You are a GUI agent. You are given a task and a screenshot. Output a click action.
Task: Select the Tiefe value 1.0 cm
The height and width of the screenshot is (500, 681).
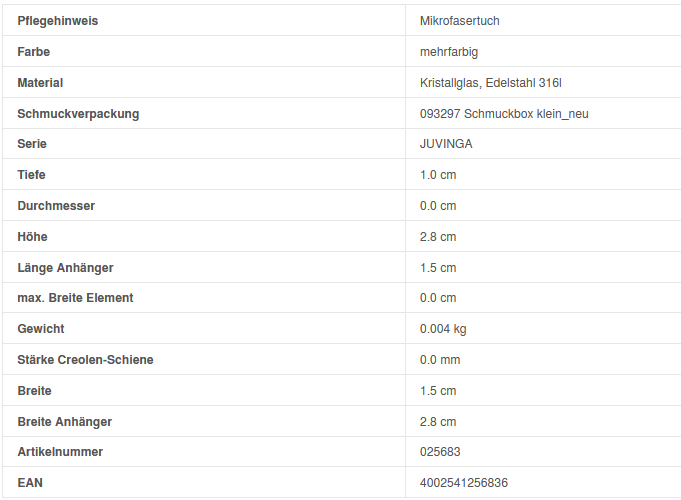pos(438,175)
